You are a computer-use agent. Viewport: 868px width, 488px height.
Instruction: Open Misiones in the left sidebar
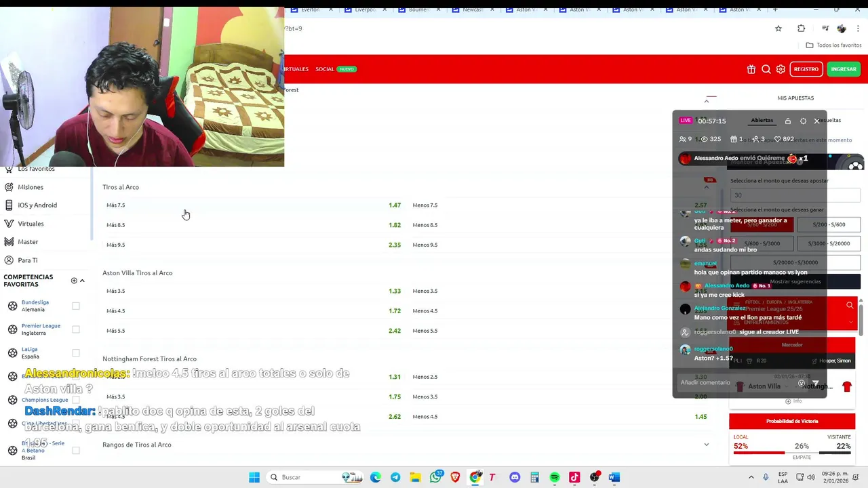point(30,187)
